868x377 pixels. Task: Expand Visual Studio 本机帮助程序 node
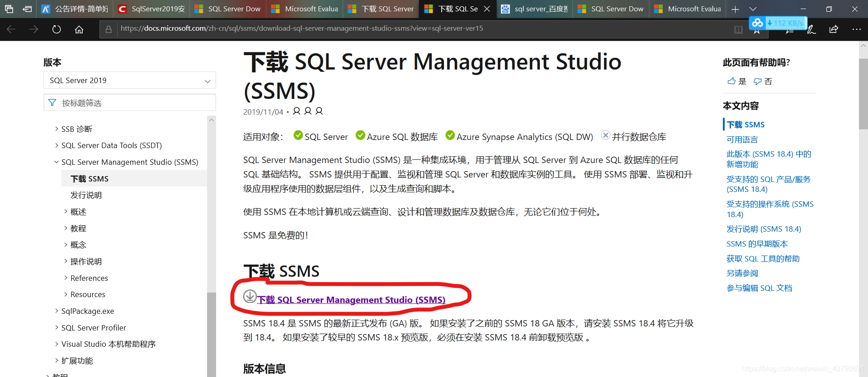tap(57, 344)
